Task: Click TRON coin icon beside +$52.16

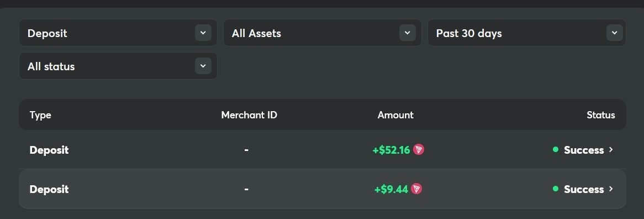Action: (419, 149)
